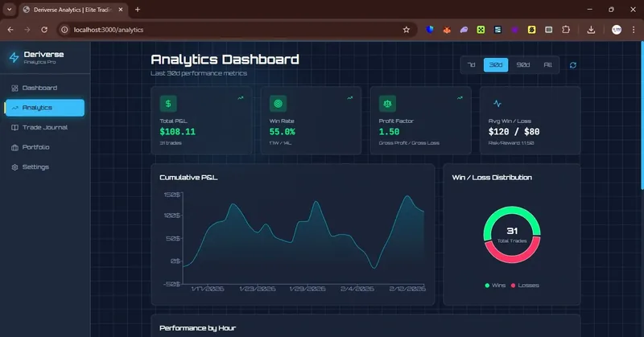Select the 30d time range
The image size is (644, 337).
(496, 65)
